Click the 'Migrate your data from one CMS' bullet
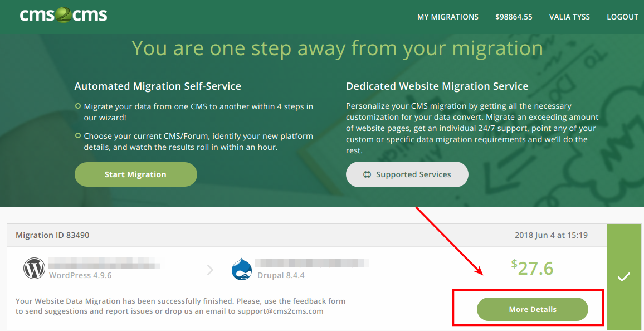This screenshot has height=331, width=644. 198,112
